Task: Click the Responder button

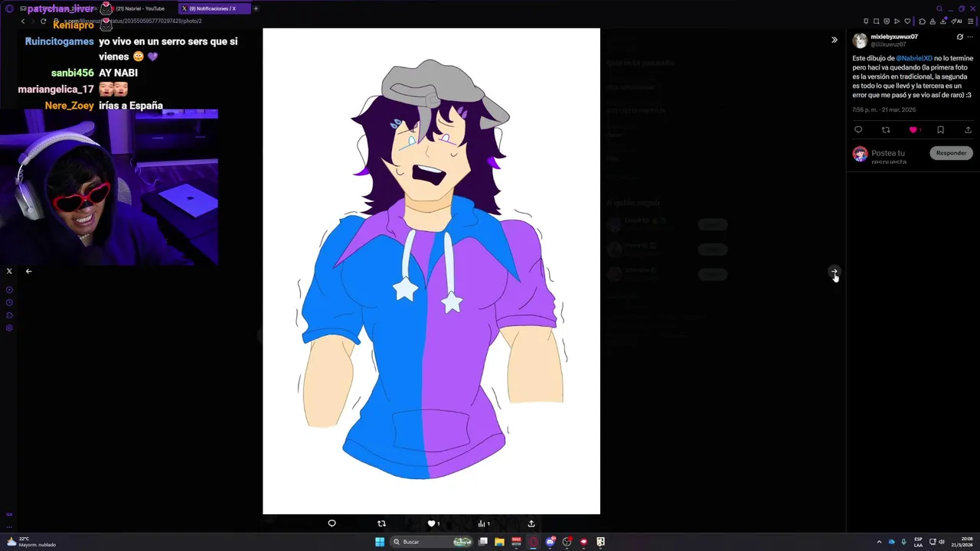Action: pyautogui.click(x=951, y=153)
